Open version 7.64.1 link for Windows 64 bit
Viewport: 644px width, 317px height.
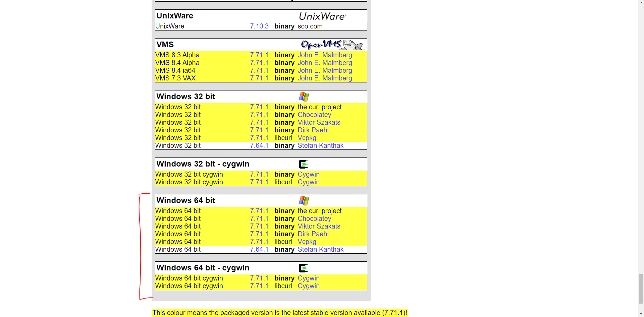click(259, 249)
